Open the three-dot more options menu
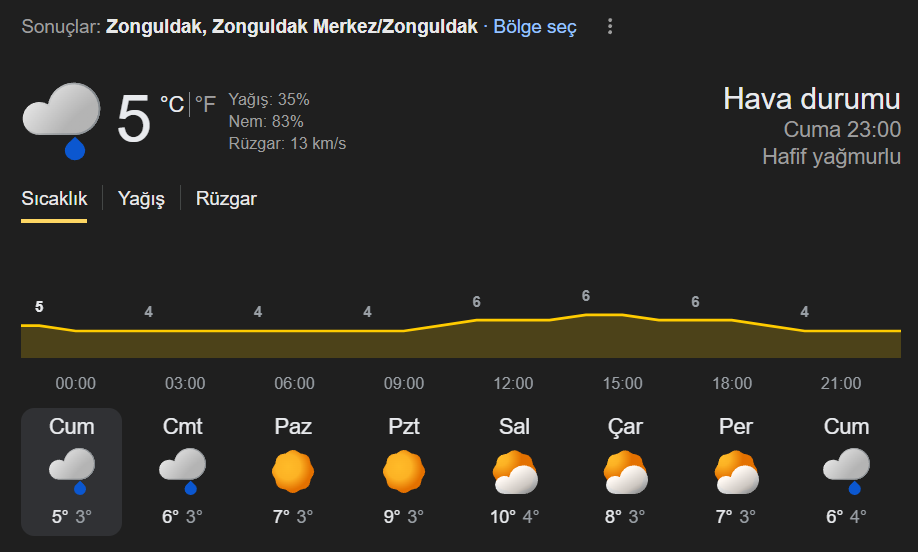Viewport: 918px width, 552px height. [x=610, y=27]
